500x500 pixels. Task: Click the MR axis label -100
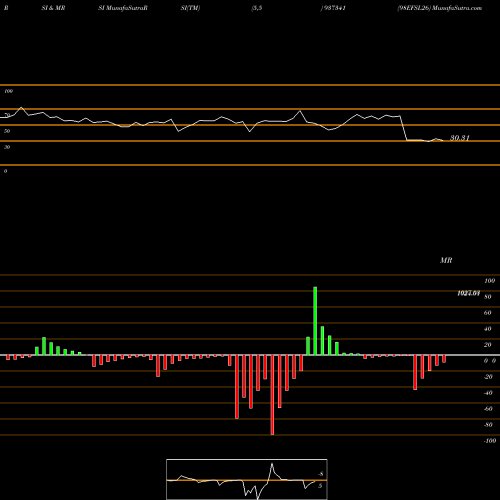490,441
